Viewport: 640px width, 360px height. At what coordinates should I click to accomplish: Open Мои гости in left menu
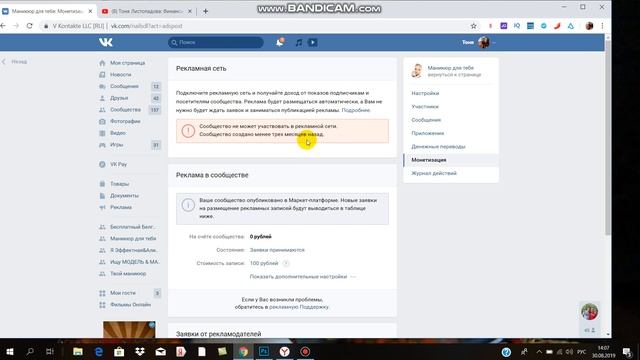(122, 293)
